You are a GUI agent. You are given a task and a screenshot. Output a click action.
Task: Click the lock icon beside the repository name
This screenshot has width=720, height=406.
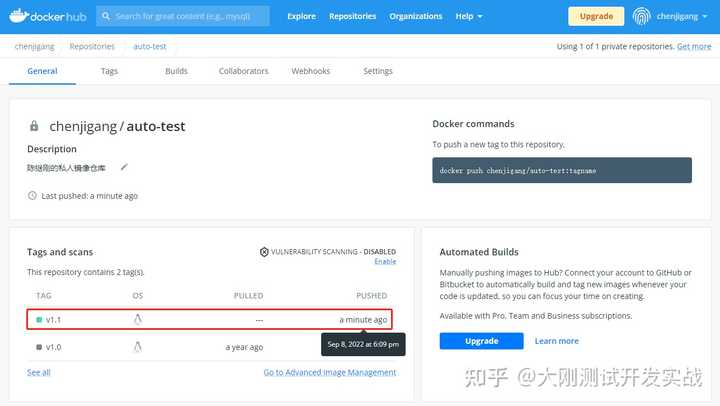tap(34, 126)
